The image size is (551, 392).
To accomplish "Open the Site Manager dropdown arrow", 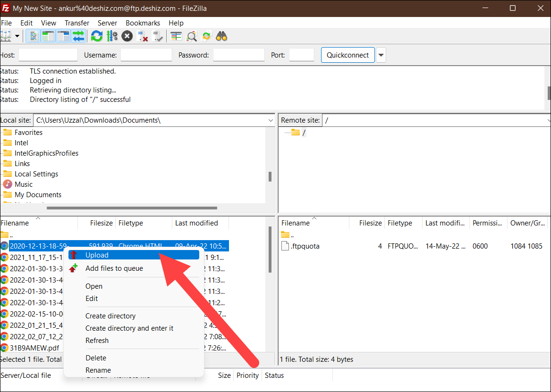I will point(17,36).
